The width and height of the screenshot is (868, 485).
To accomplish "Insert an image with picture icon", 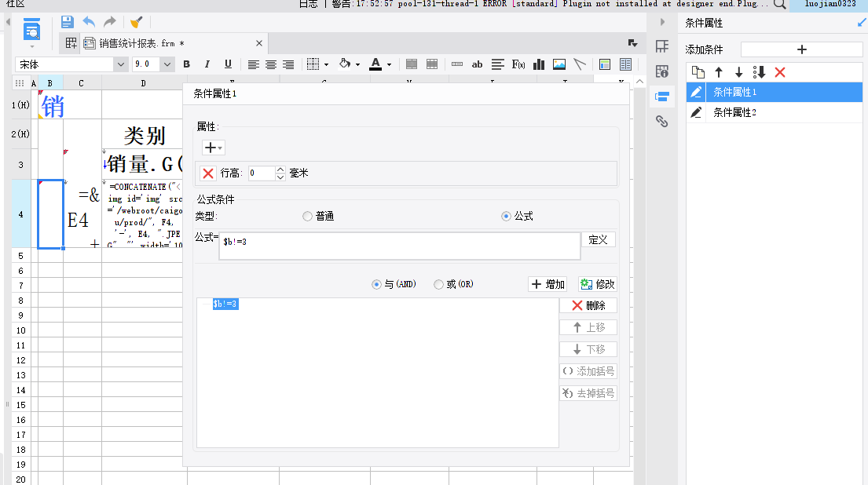I will click(x=559, y=64).
